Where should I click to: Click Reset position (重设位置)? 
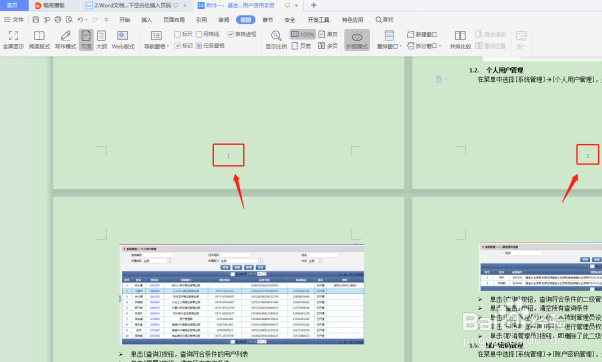tap(491, 46)
